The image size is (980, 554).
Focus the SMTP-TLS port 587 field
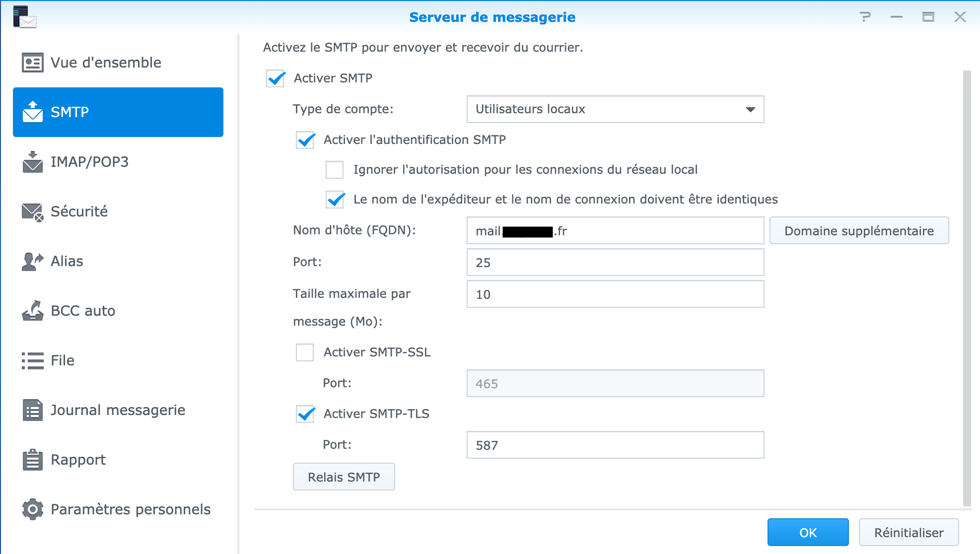click(615, 445)
